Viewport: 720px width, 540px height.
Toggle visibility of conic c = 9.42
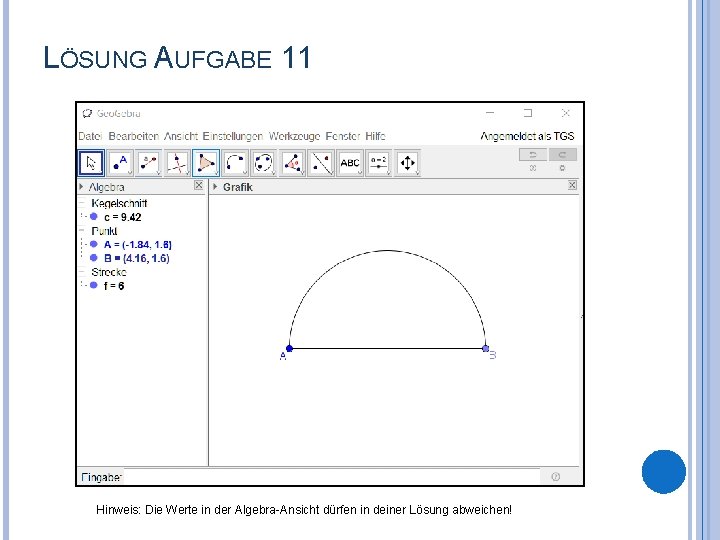coord(94,216)
